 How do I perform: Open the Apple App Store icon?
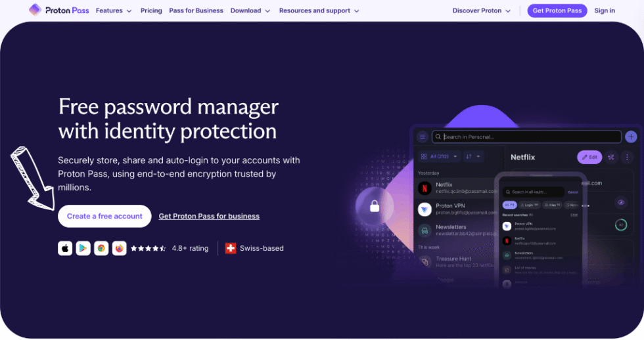65,248
